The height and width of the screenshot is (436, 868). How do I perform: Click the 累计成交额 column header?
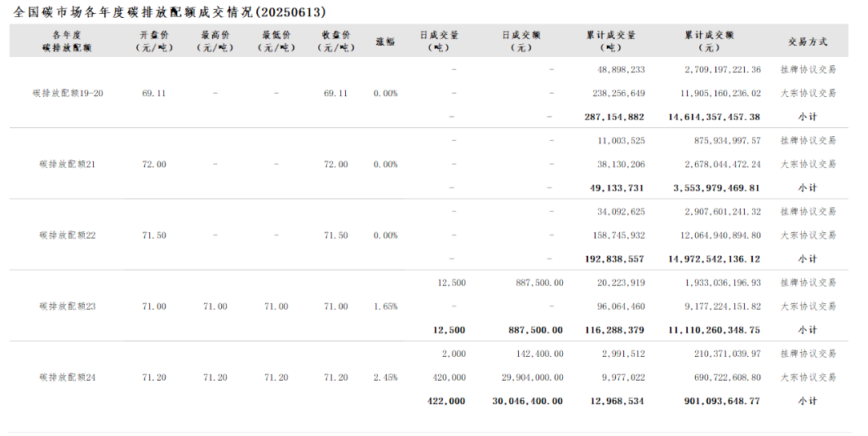click(x=710, y=42)
